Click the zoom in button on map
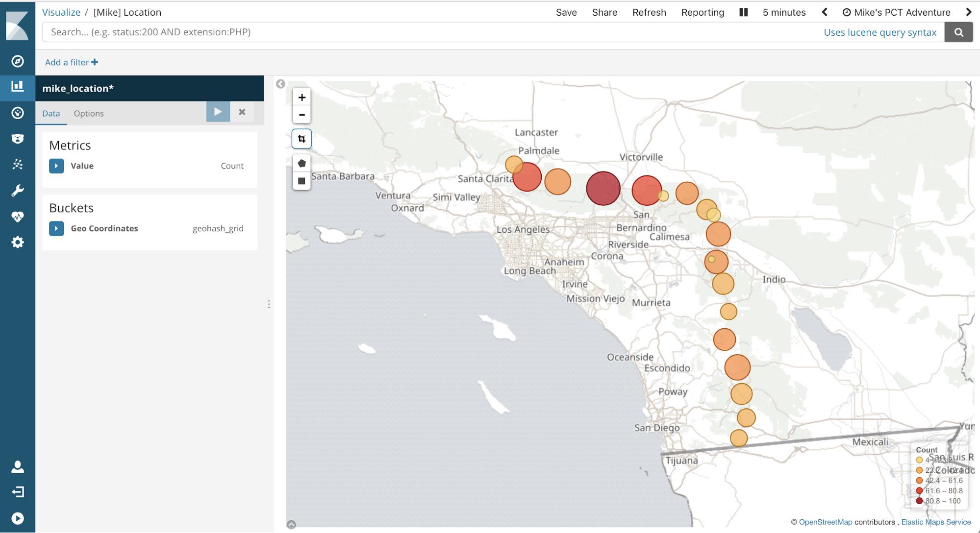 coord(301,97)
